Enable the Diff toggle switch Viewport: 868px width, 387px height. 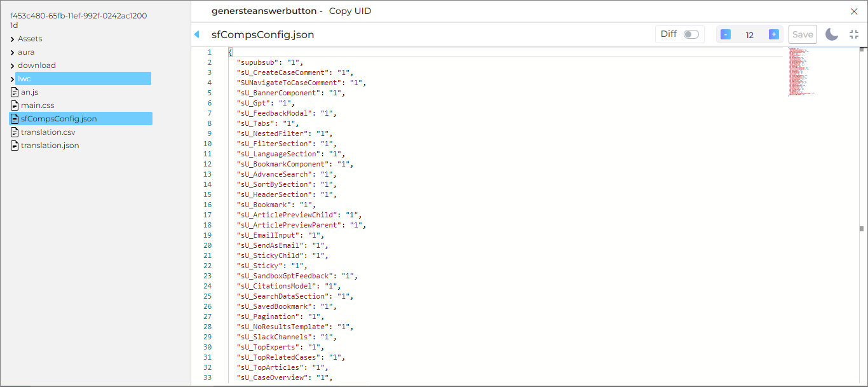(691, 34)
